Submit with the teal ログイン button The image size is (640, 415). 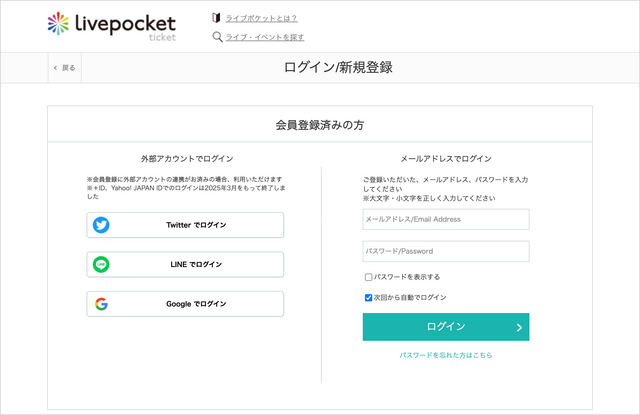point(446,327)
